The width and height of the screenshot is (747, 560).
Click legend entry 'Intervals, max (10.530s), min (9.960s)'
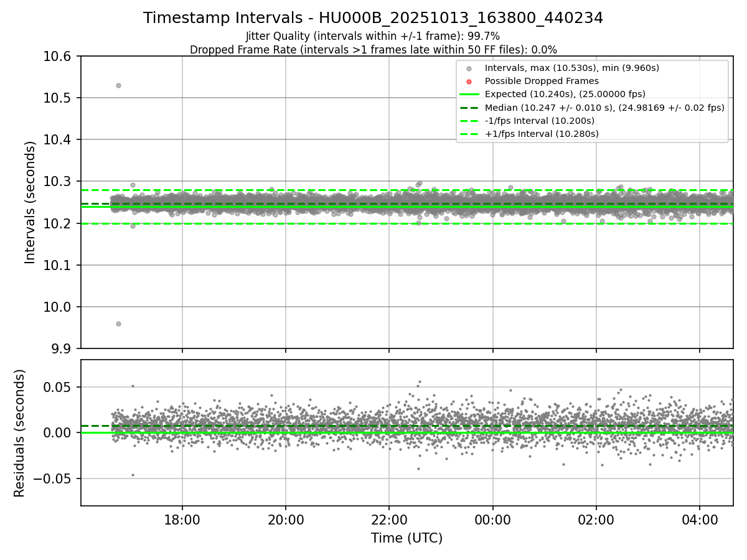pyautogui.click(x=571, y=68)
